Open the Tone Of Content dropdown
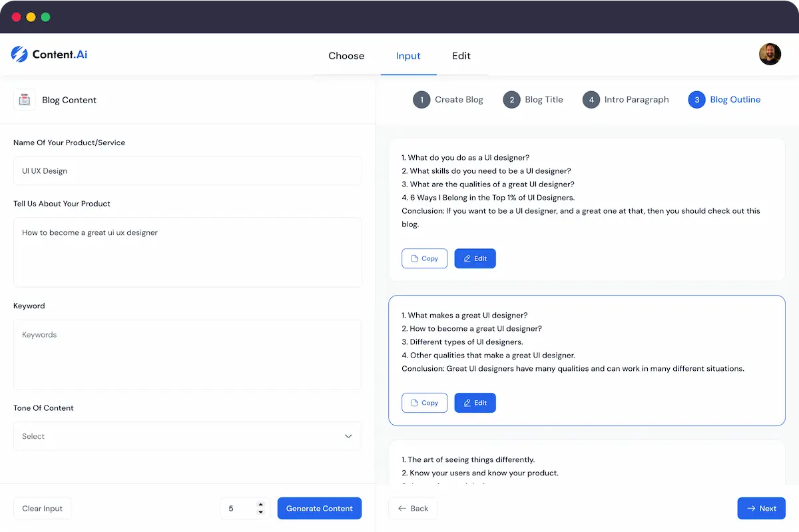The image size is (799, 532). [187, 436]
